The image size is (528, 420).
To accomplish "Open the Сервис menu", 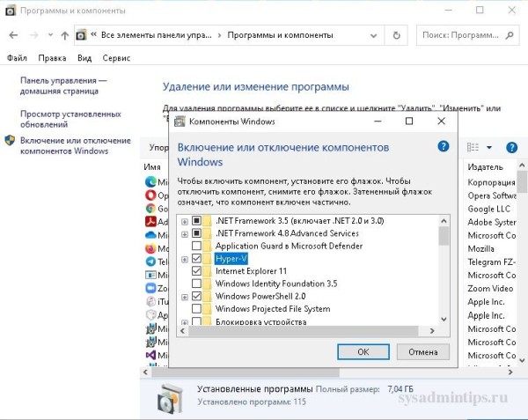I will 116,58.
